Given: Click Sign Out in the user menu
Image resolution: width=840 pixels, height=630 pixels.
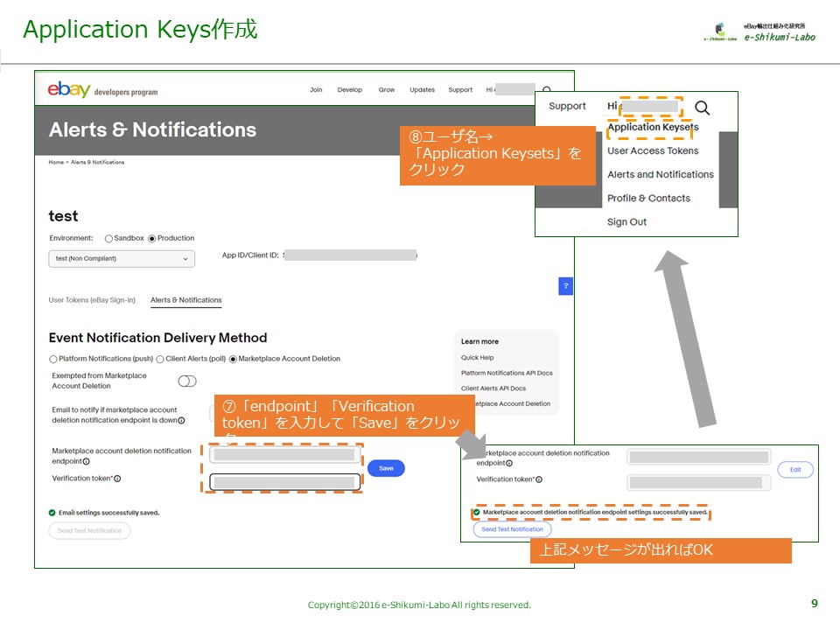Looking at the screenshot, I should (626, 222).
